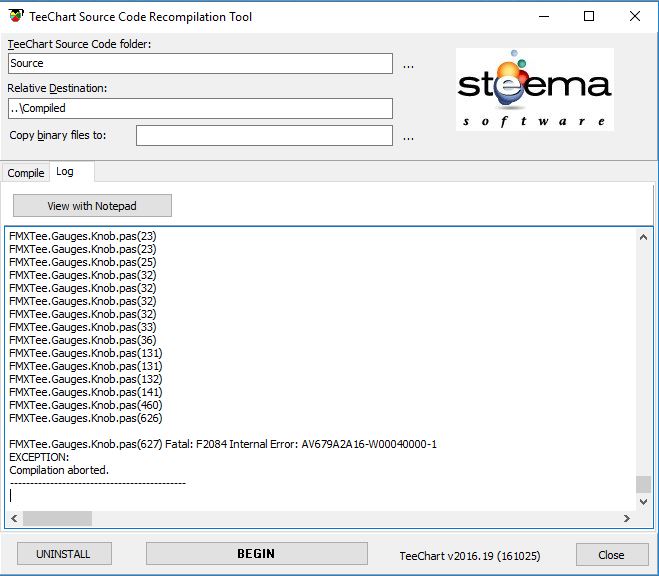Image resolution: width=659 pixels, height=576 pixels.
Task: Browse for the binary files copy destination
Action: 408,138
